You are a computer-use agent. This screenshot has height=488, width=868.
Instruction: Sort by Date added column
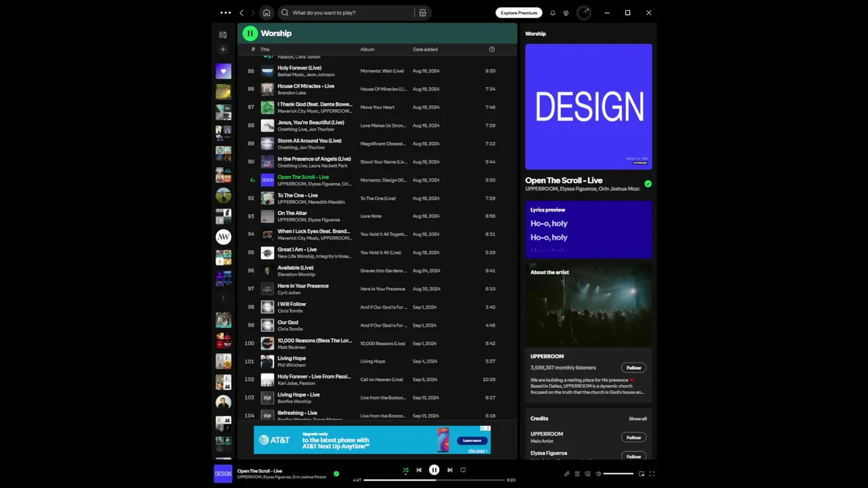(x=425, y=49)
